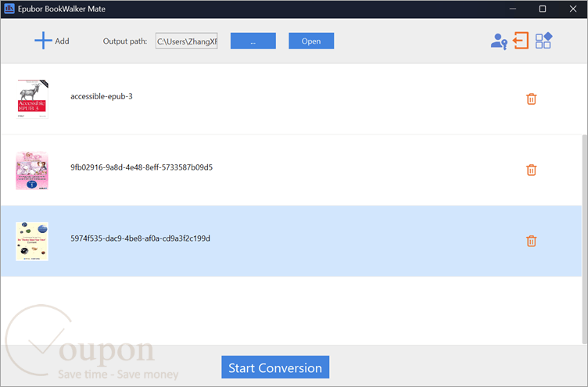This screenshot has width=588, height=387.
Task: Minimize the Epubor BookWalker Mate window
Action: [x=513, y=9]
